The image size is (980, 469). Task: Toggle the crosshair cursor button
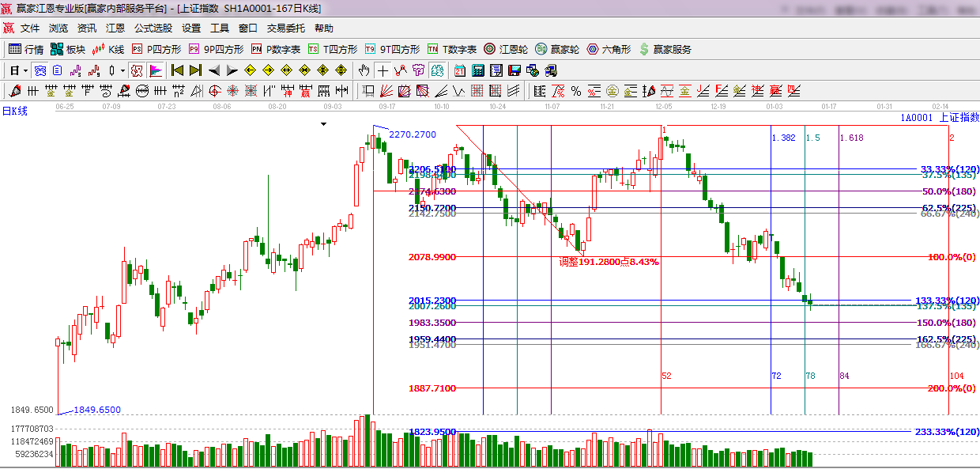[x=383, y=70]
